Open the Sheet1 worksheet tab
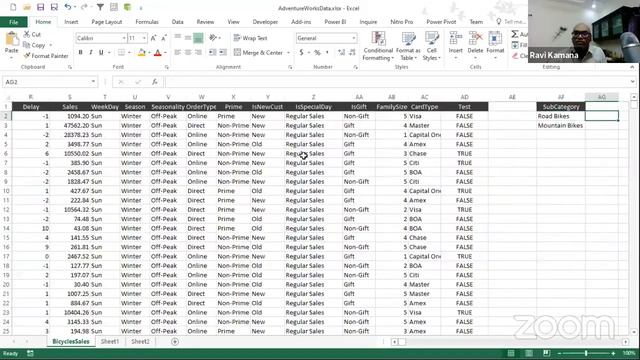The height and width of the screenshot is (360, 640). [109, 342]
